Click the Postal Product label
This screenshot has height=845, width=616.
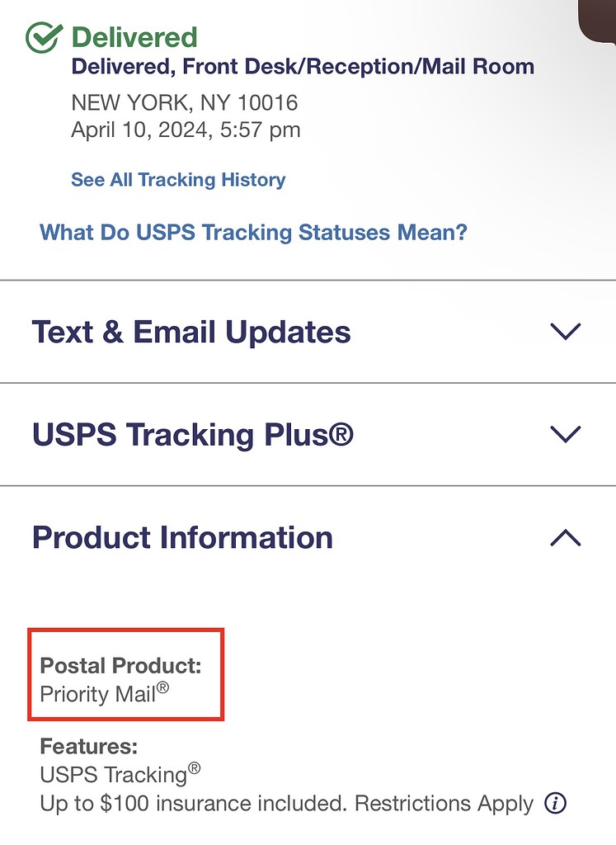(120, 666)
